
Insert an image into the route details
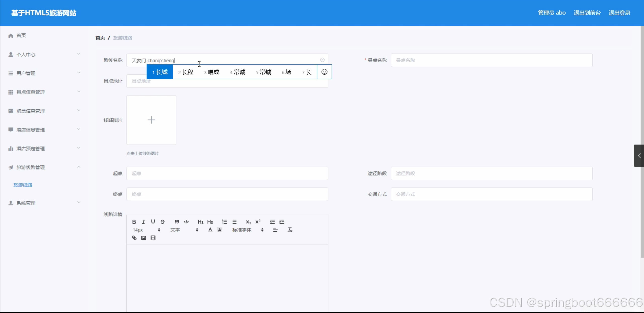(143, 238)
